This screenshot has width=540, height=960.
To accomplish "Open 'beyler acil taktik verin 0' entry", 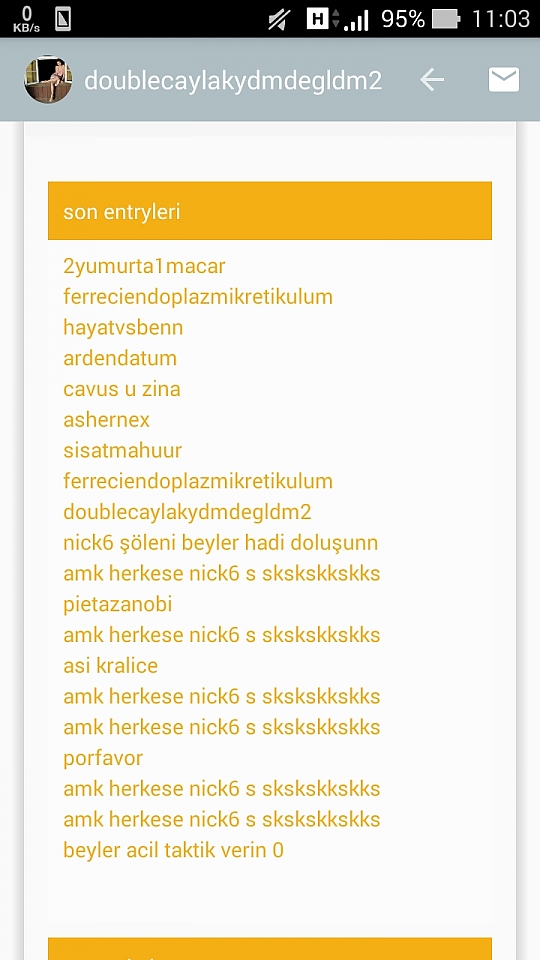I will [173, 850].
